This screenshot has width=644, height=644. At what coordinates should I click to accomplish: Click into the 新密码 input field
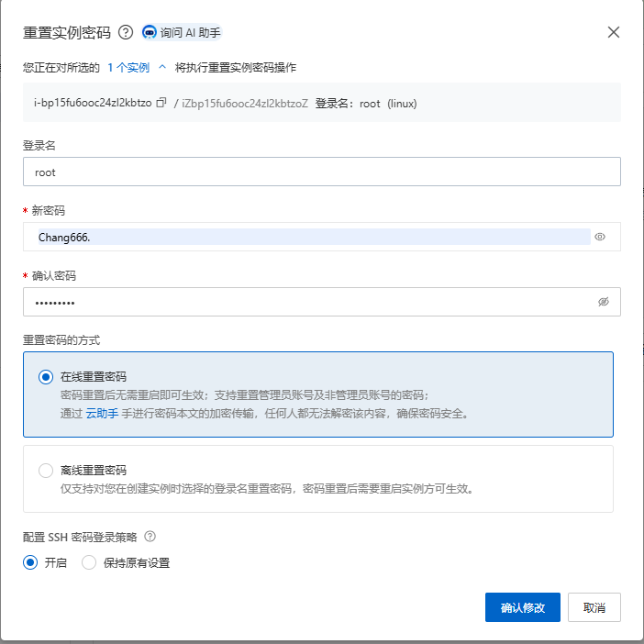(x=312, y=237)
